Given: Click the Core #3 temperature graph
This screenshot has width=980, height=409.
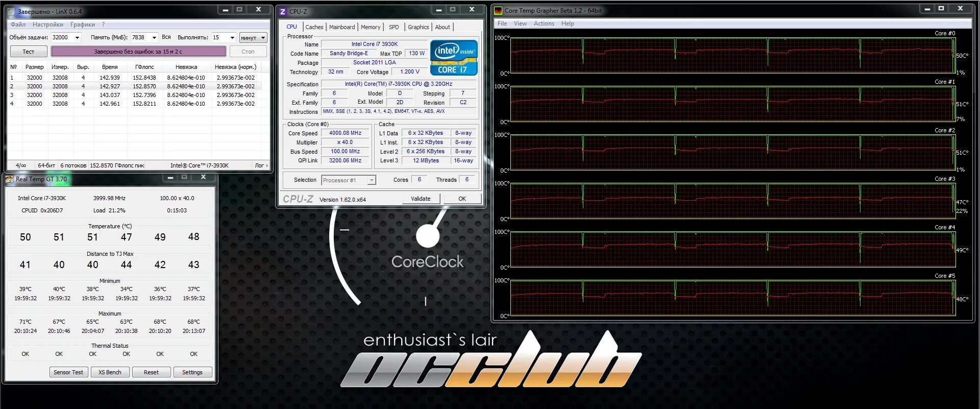Looking at the screenshot, I should (732, 201).
